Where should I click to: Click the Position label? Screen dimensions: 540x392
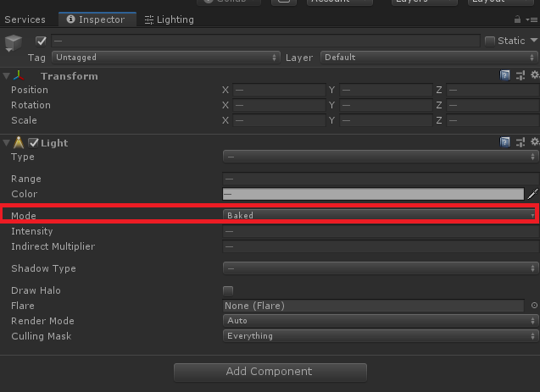(x=30, y=90)
